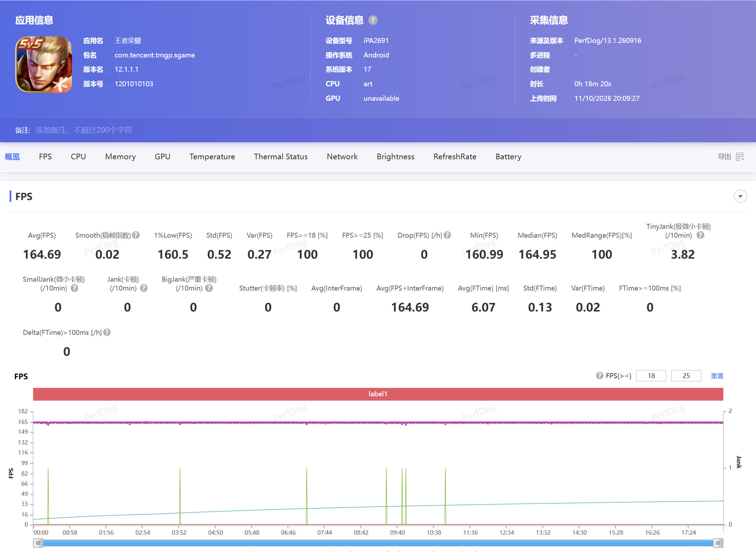Image resolution: width=756 pixels, height=552 pixels.
Task: Click the help icon next to Smooth(稳帧指数)
Action: point(136,235)
